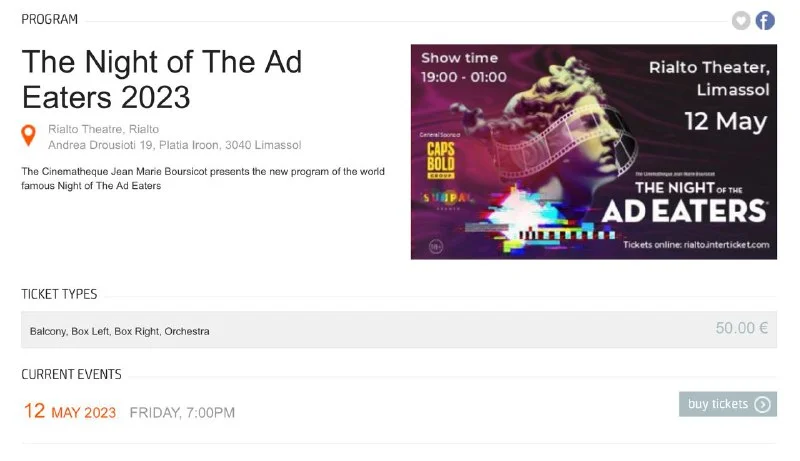Click the TICKET TYPES section heading

(59, 294)
